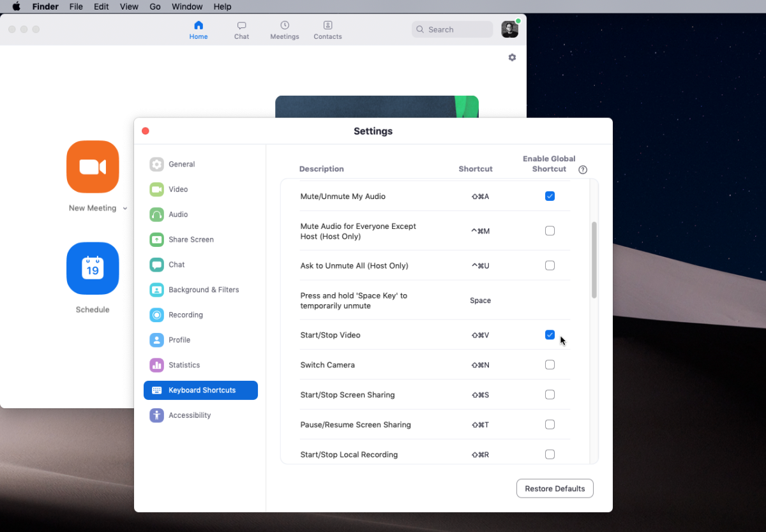Open the Audio settings headphone icon

point(156,214)
